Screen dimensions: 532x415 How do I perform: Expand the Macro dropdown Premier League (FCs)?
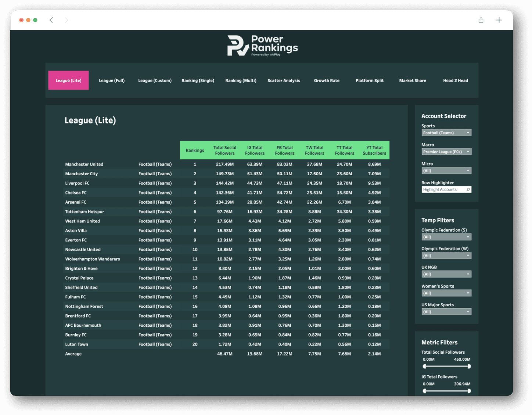(x=446, y=152)
